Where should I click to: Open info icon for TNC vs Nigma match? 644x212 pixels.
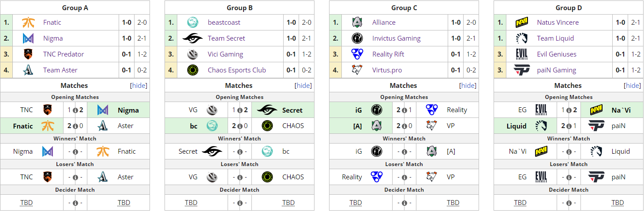click(75, 110)
